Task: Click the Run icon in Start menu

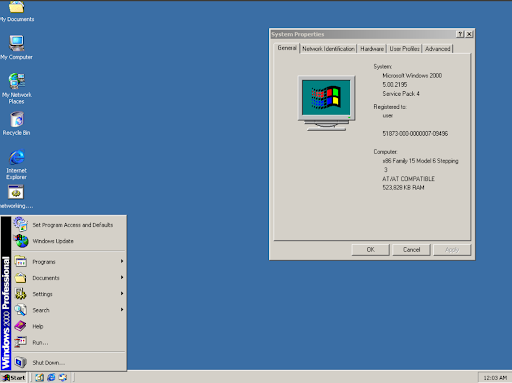Action: point(21,342)
